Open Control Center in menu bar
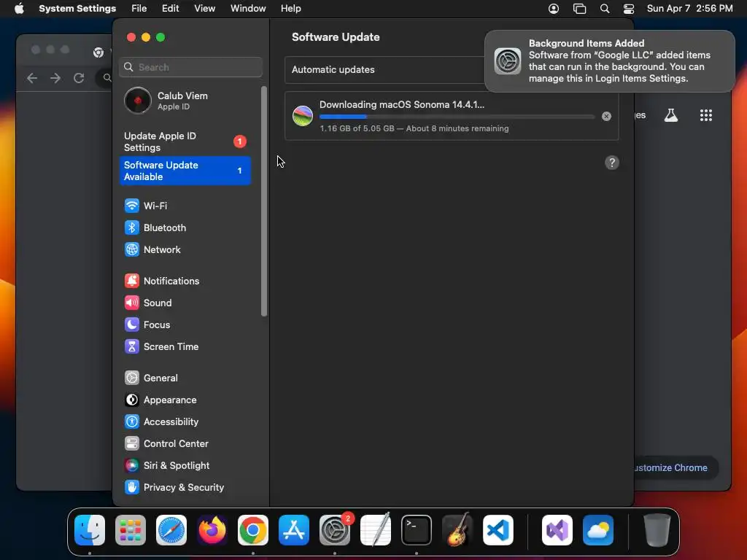The width and height of the screenshot is (747, 560). click(629, 9)
